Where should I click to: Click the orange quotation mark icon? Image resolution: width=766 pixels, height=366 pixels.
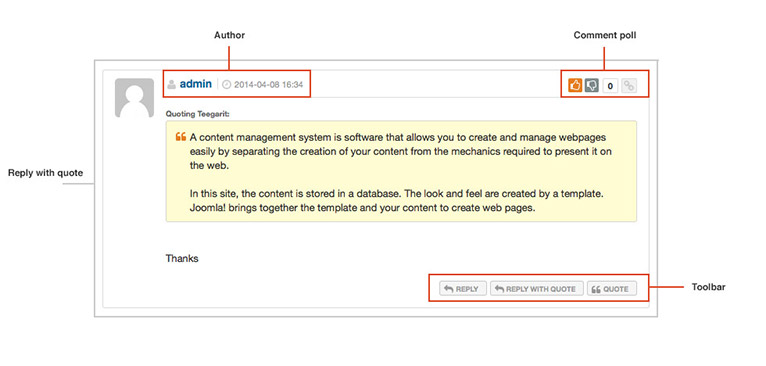(180, 137)
